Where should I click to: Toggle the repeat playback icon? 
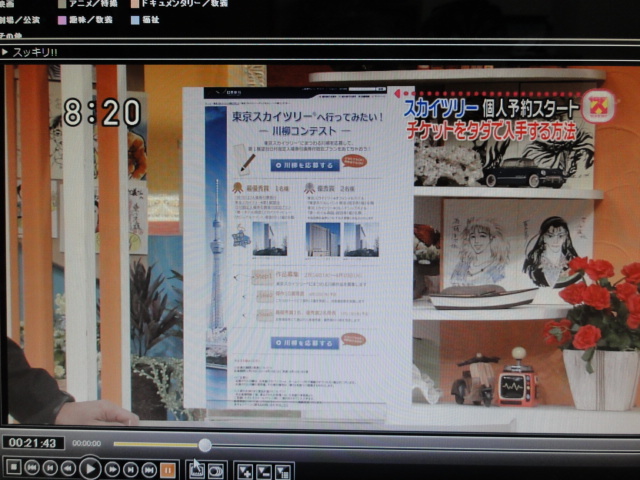(216, 472)
